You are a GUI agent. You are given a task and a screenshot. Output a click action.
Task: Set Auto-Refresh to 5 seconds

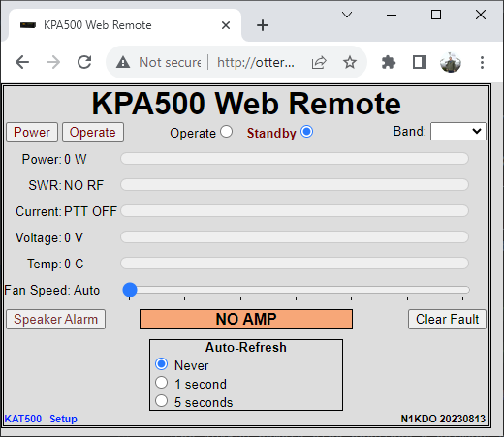(x=162, y=401)
